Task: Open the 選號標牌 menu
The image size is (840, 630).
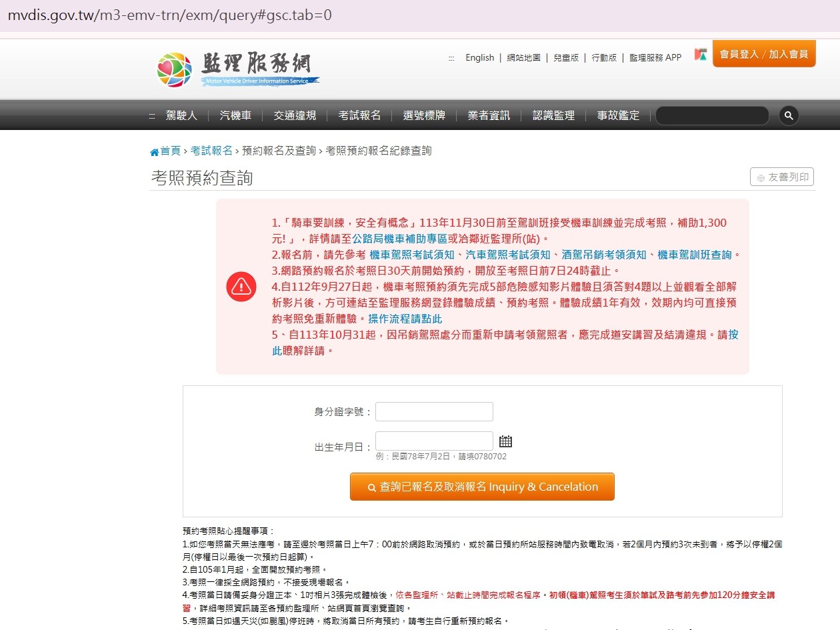Action: [424, 115]
